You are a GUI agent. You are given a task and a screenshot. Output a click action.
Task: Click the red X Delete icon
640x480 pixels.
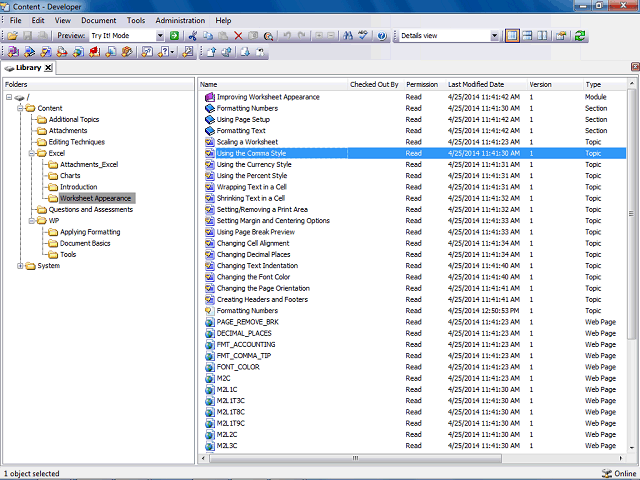[238, 36]
